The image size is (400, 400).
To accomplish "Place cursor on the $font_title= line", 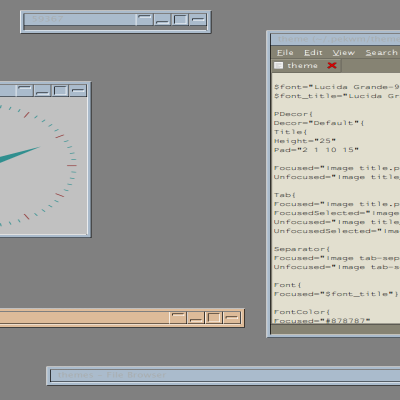I will pos(337,96).
